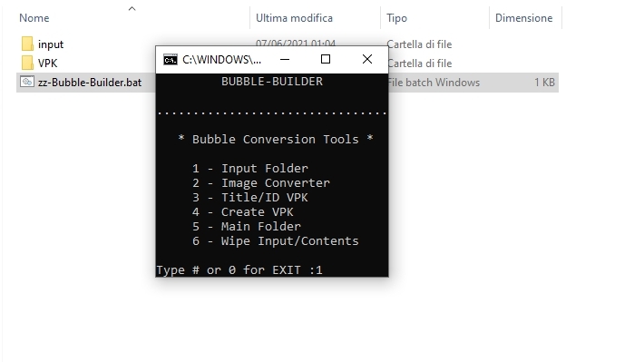
Task: Select the input folder name
Action: coord(51,44)
